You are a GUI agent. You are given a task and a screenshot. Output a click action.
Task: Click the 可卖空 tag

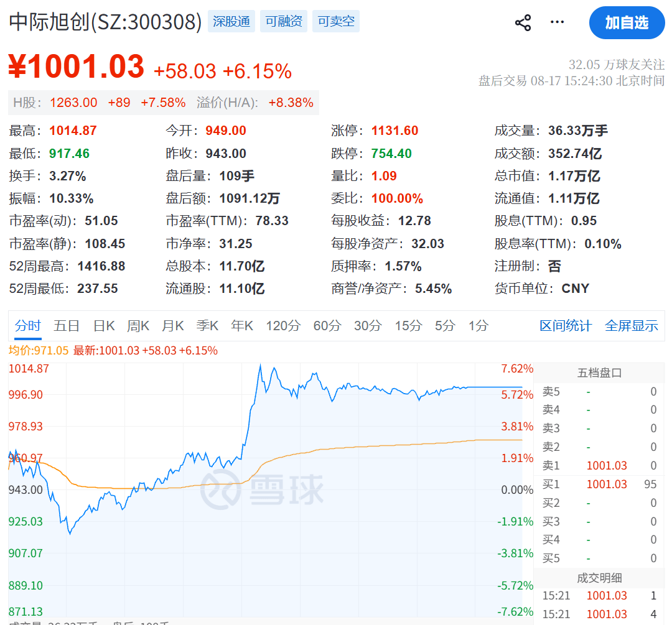tap(336, 21)
